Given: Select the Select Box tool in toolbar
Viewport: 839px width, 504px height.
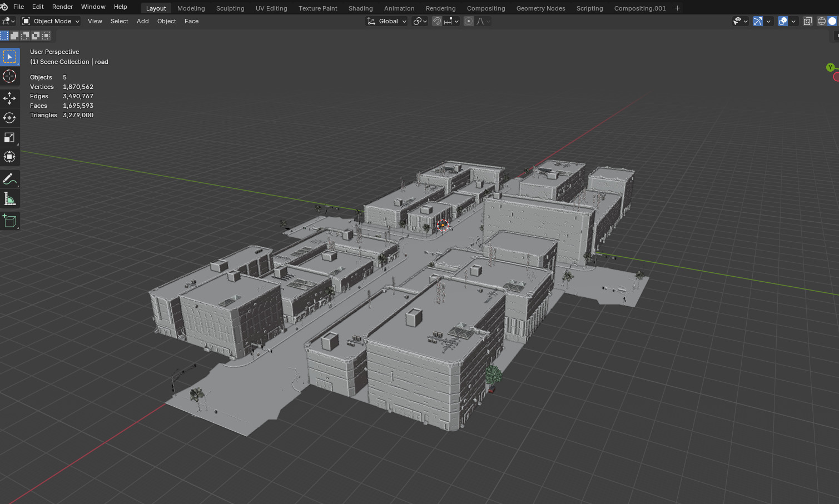Looking at the screenshot, I should (x=9, y=57).
